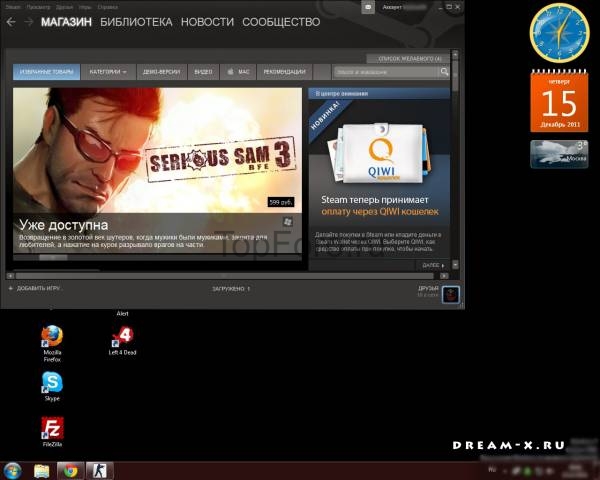The width and height of the screenshot is (600, 480).
Task: Click the calendar gadget showing 15
Action: [559, 101]
